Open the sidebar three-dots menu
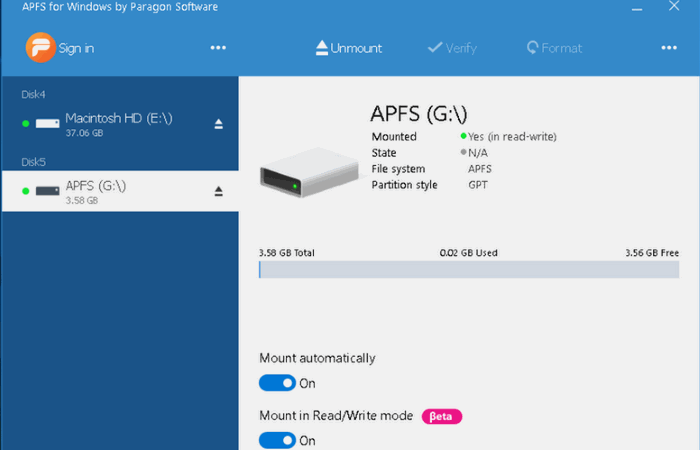The height and width of the screenshot is (450, 700). point(218,47)
